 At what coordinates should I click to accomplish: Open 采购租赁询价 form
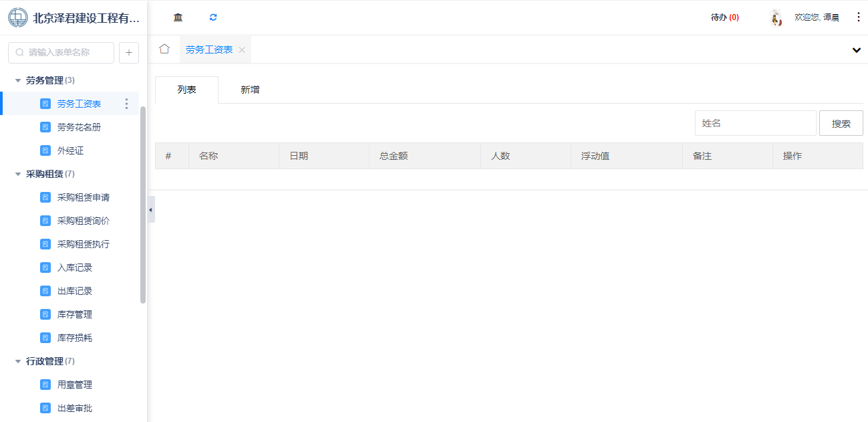[84, 221]
